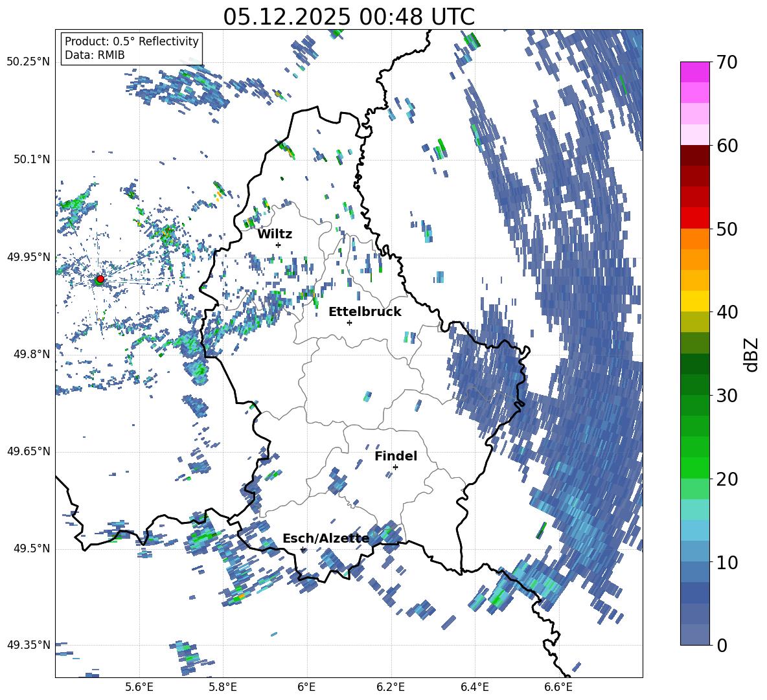
Task: Click the 70 dBZ colorbar label
Action: coord(726,62)
